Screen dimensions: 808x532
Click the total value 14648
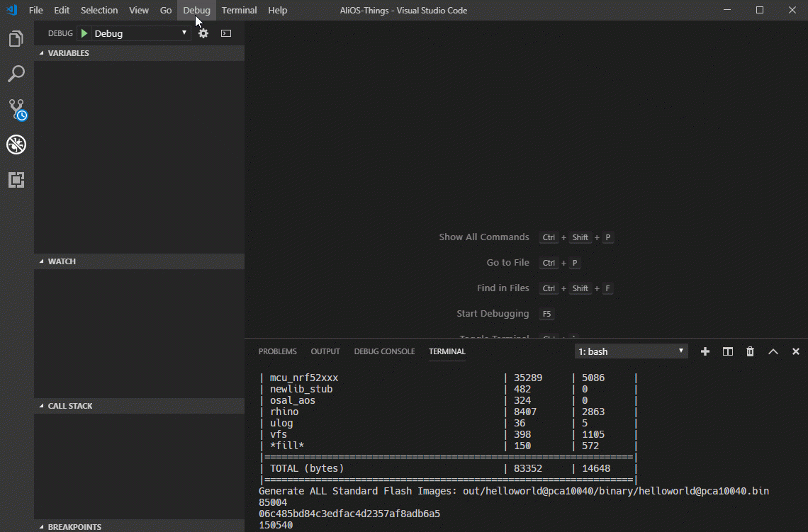pos(595,468)
